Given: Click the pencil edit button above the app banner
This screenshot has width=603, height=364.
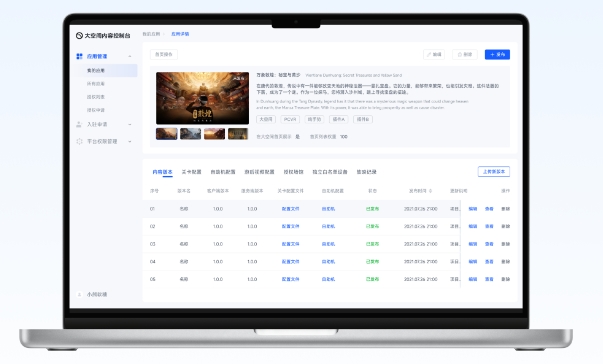Looking at the screenshot, I should tap(434, 55).
